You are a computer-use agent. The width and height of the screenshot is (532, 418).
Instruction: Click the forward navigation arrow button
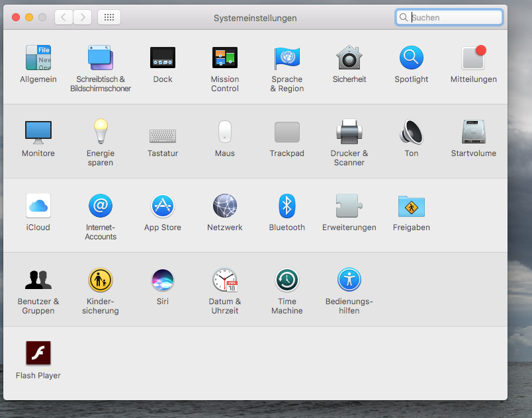(82, 18)
